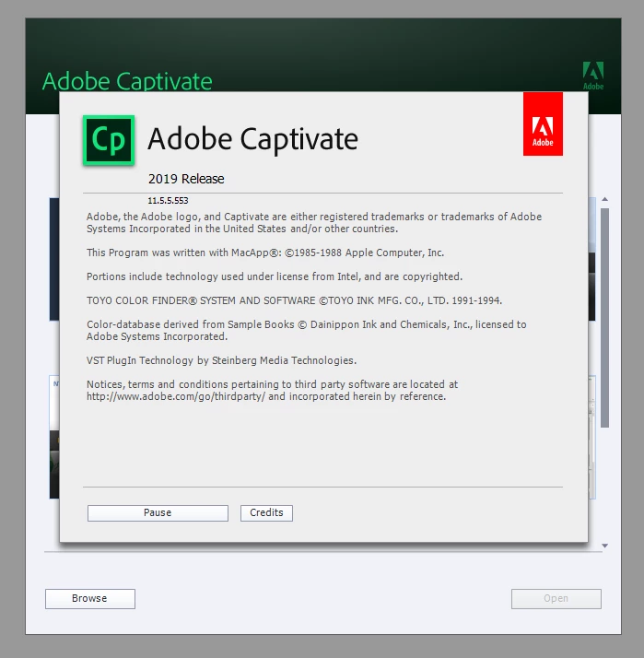Click the MacApp Apple Computer line
The width and height of the screenshot is (644, 658).
pos(265,253)
